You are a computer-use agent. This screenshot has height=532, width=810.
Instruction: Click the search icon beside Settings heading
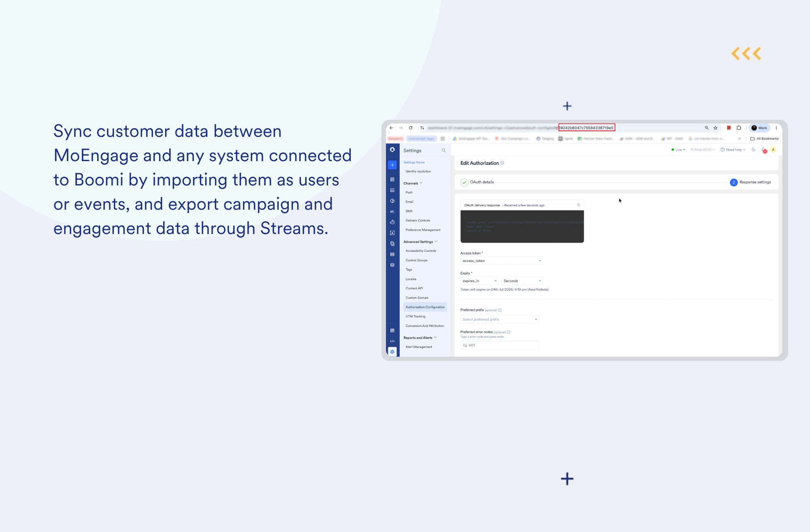443,150
